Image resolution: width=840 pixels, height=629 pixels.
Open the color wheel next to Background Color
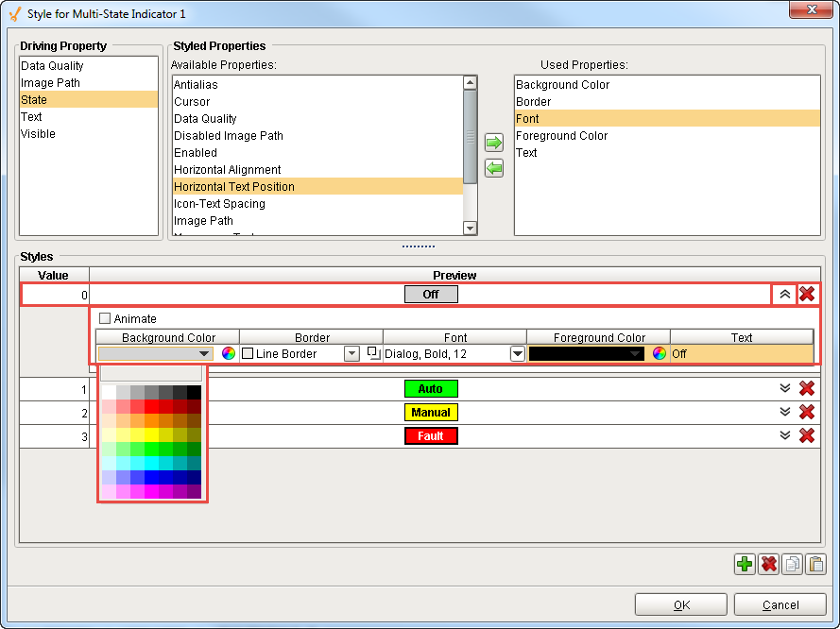(228, 354)
